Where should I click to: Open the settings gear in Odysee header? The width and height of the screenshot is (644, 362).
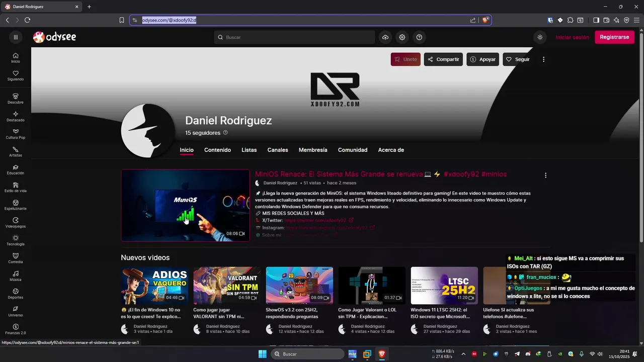pyautogui.click(x=402, y=37)
